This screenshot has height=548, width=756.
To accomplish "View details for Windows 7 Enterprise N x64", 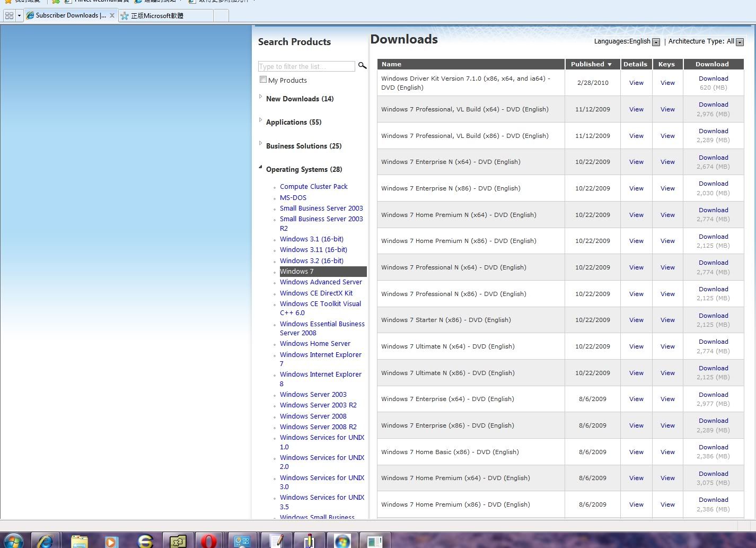I will pos(636,162).
